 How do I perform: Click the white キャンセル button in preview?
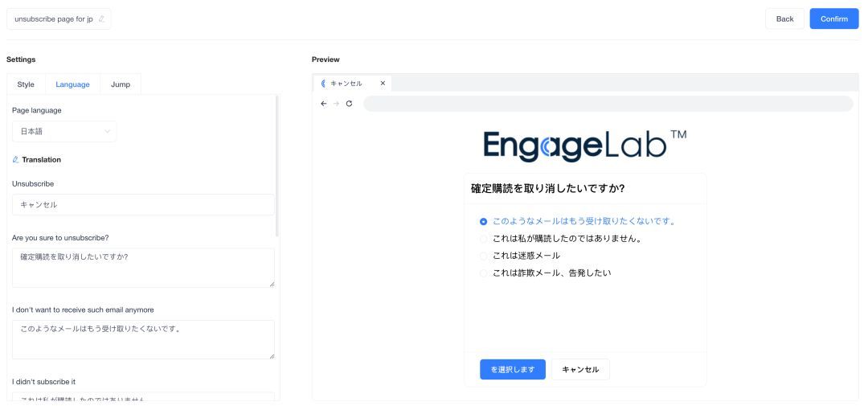(580, 370)
